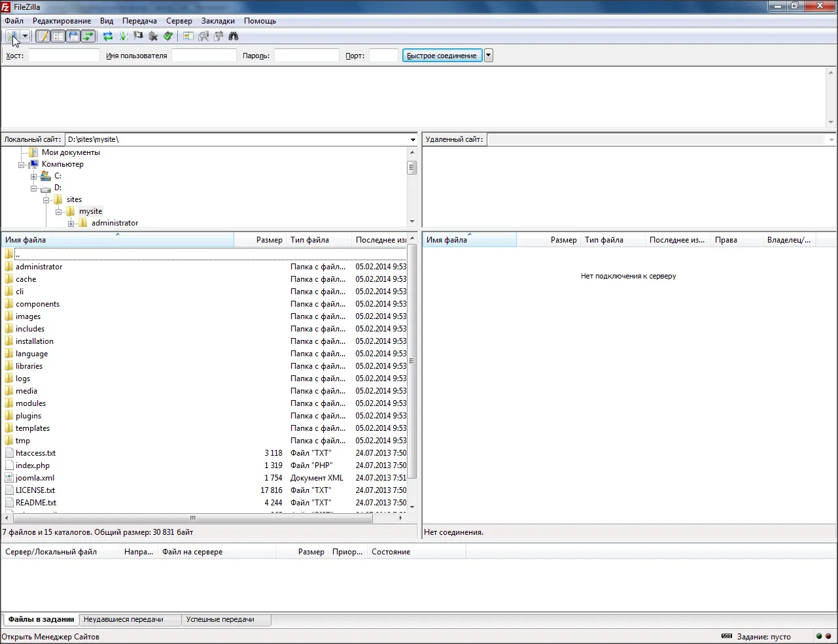Select Мои документы in the local tree
838x644 pixels.
click(x=71, y=152)
